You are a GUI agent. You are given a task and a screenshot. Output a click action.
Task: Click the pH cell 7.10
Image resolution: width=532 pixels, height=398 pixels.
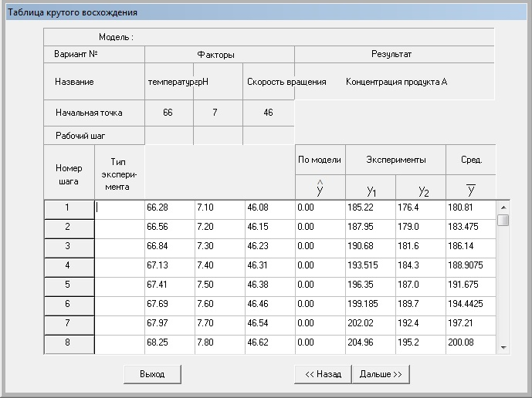pyautogui.click(x=220, y=210)
